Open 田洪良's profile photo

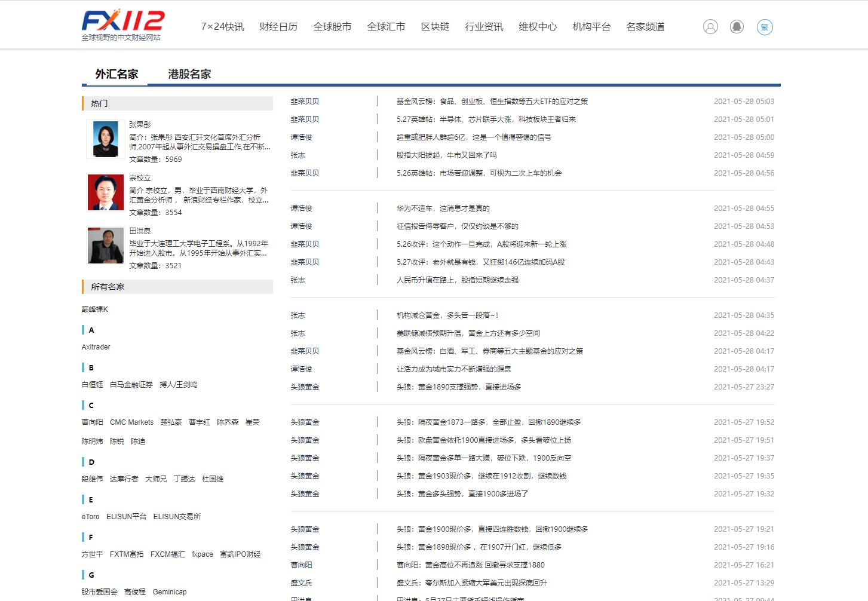[106, 246]
